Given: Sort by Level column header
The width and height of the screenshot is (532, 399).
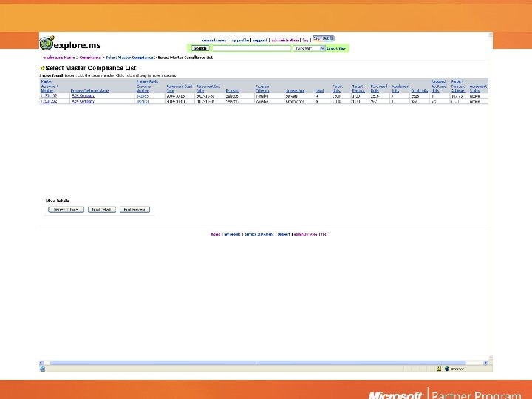Looking at the screenshot, I should (x=319, y=91).
